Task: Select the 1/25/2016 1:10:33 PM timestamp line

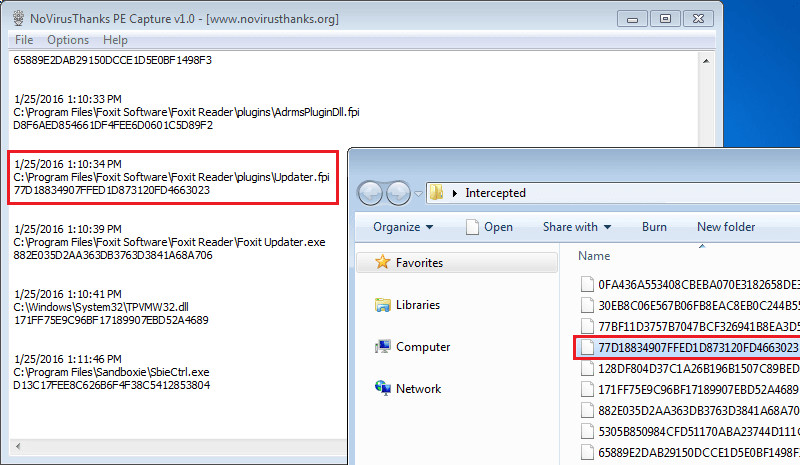Action: tap(68, 99)
